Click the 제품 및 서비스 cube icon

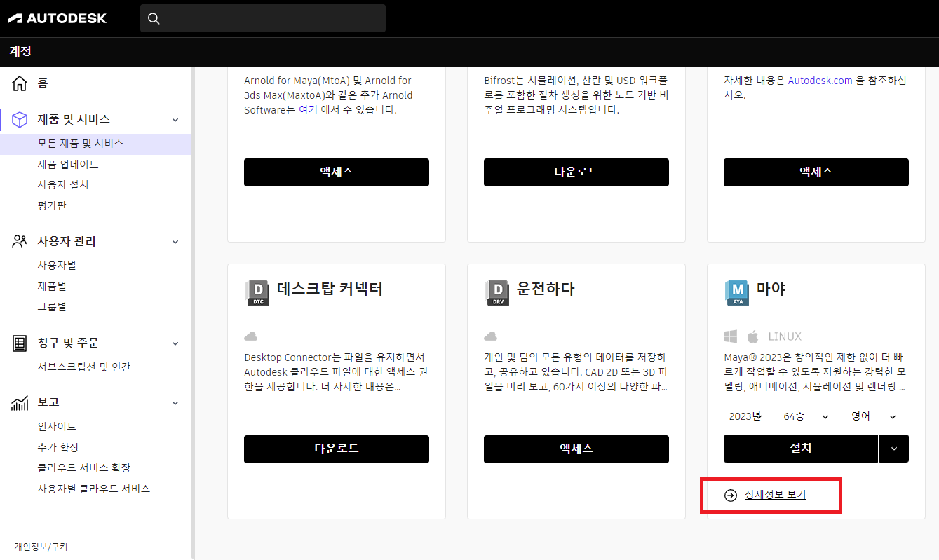click(20, 120)
